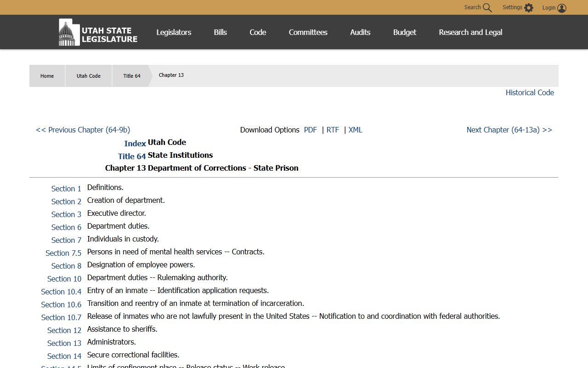Open the Code menu

[258, 32]
